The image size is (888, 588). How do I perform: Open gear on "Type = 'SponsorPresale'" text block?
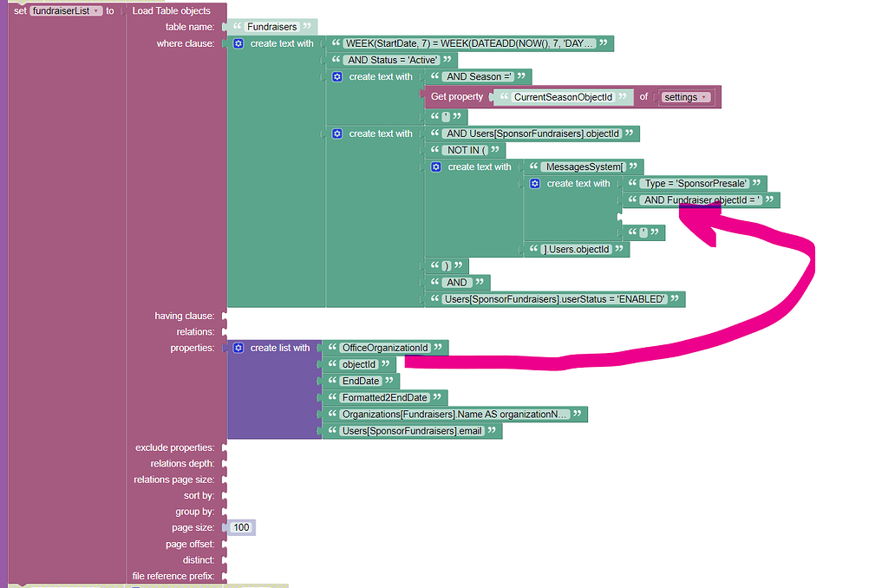pos(535,184)
